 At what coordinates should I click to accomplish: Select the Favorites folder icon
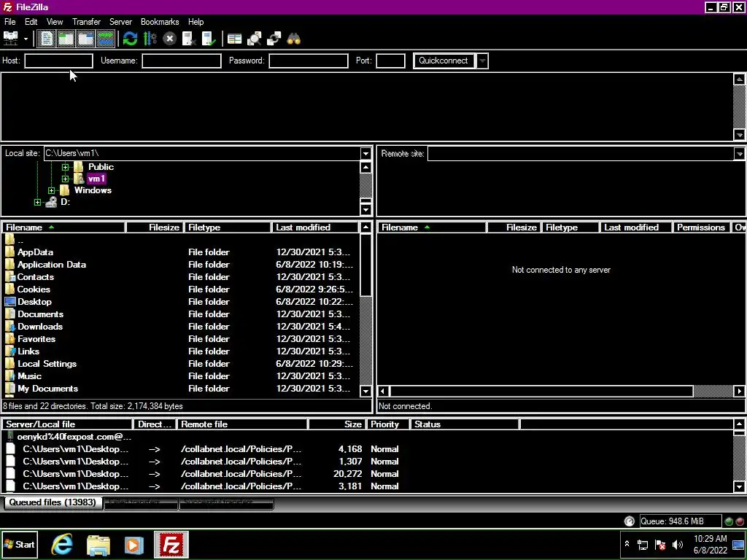click(10, 339)
